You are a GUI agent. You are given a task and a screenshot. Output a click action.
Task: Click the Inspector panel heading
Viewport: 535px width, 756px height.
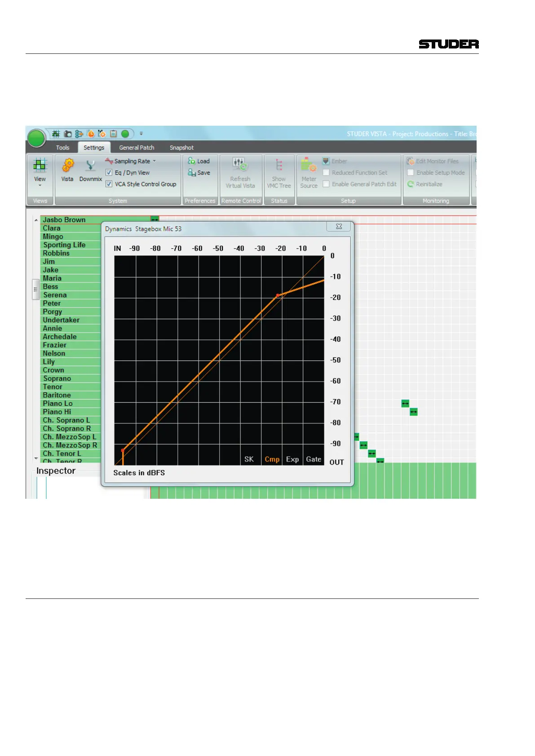56,470
